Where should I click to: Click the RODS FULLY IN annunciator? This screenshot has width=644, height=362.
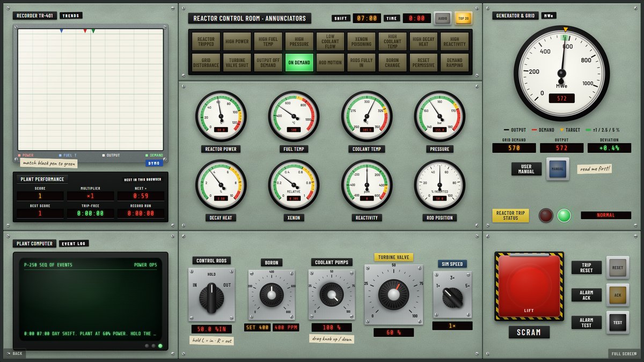pyautogui.click(x=361, y=62)
